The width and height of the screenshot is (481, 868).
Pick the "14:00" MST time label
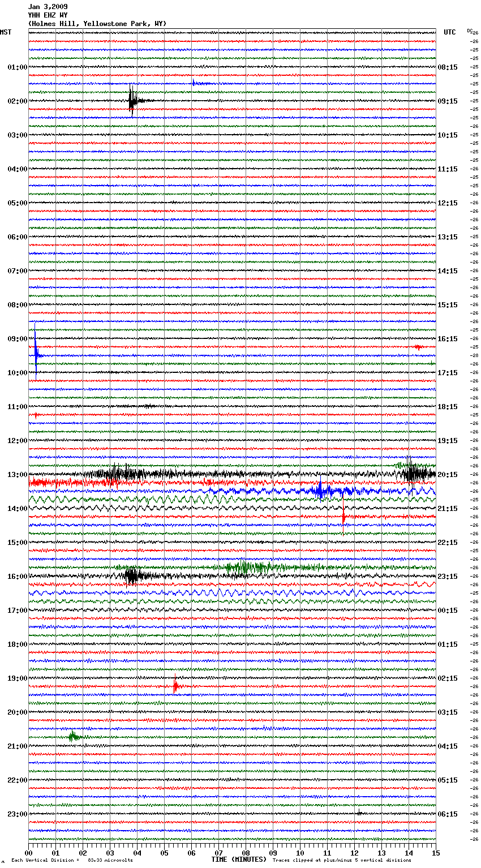pos(17,509)
